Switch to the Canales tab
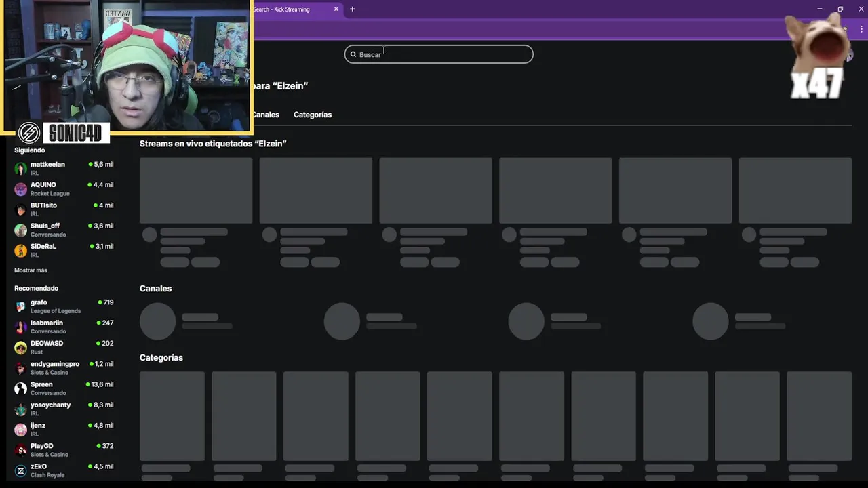The image size is (868, 488). tap(265, 115)
